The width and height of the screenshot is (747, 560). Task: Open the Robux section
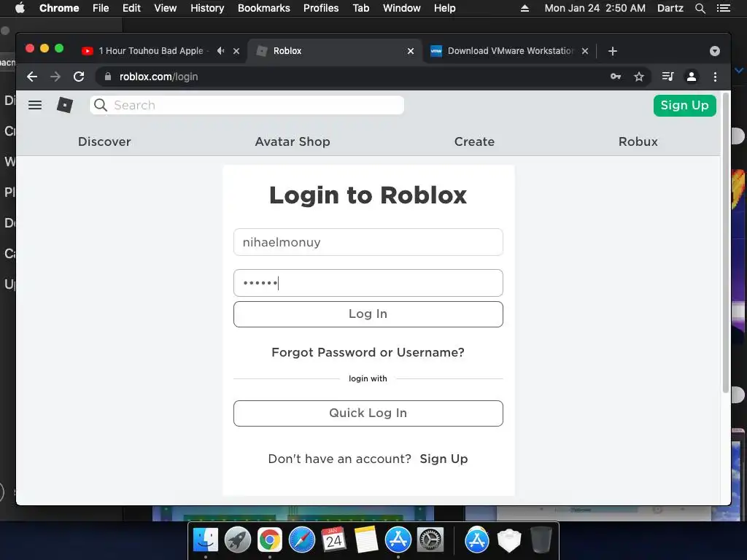click(638, 141)
